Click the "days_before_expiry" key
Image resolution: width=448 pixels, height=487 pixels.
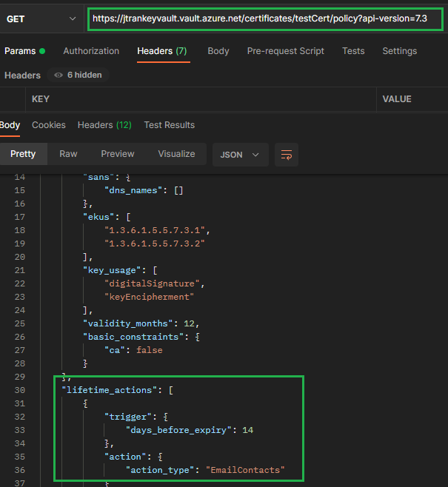(178, 430)
